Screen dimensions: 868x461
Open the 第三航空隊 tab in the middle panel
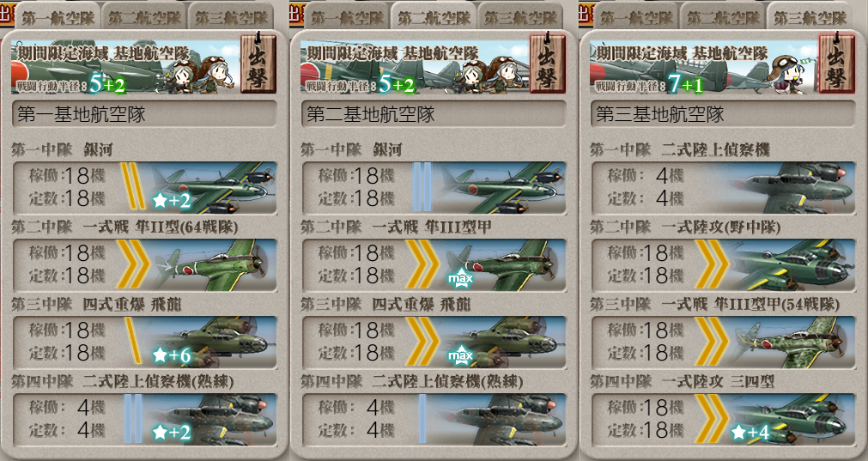pos(521,18)
